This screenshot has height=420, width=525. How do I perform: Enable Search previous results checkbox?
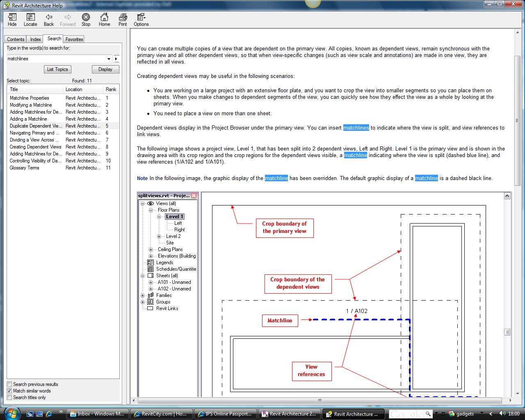point(9,384)
